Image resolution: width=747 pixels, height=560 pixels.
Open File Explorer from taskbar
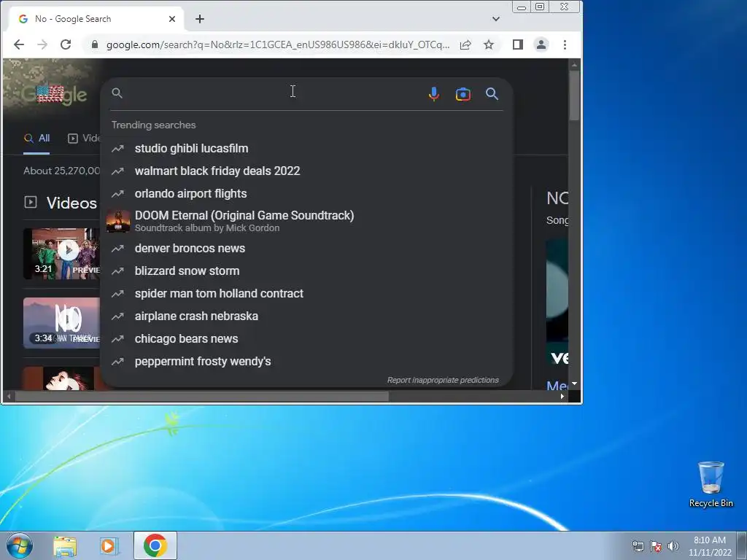click(65, 545)
